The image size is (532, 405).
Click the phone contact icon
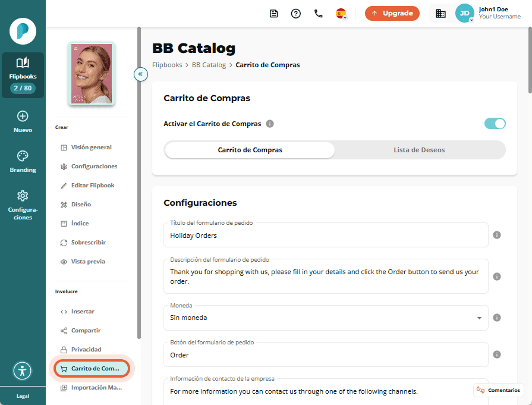tap(318, 14)
